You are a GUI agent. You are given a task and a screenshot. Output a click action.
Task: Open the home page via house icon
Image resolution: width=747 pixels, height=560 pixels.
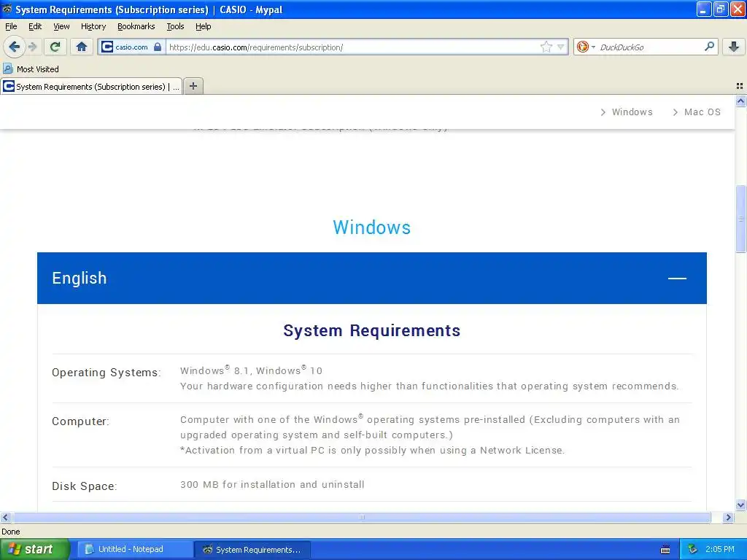[x=82, y=47]
